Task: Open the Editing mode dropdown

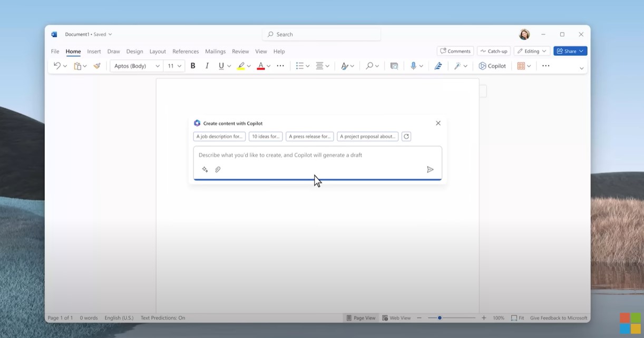Action: pyautogui.click(x=532, y=51)
